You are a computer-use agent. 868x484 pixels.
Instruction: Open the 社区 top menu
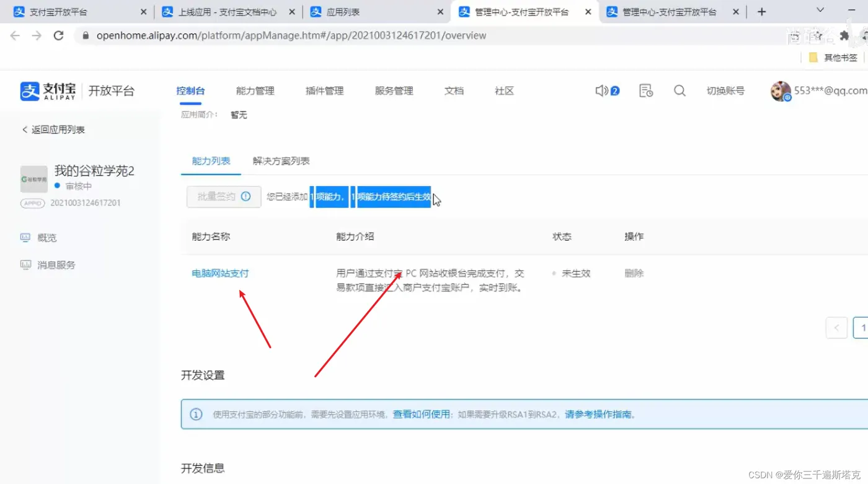[504, 91]
